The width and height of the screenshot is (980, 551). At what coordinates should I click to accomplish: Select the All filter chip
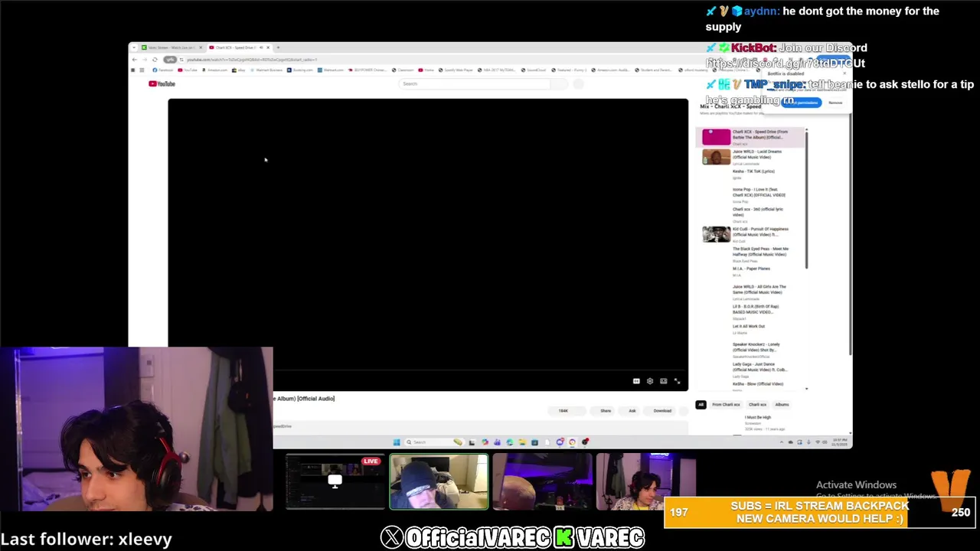point(701,405)
